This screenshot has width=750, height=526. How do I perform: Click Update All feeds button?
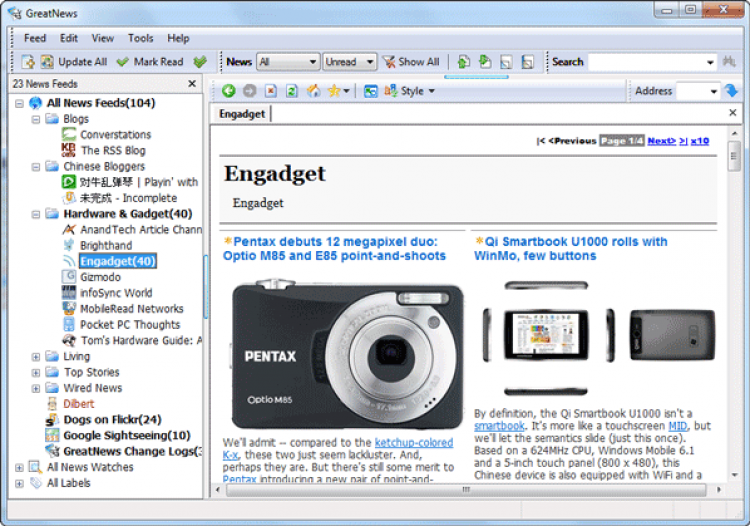(74, 62)
